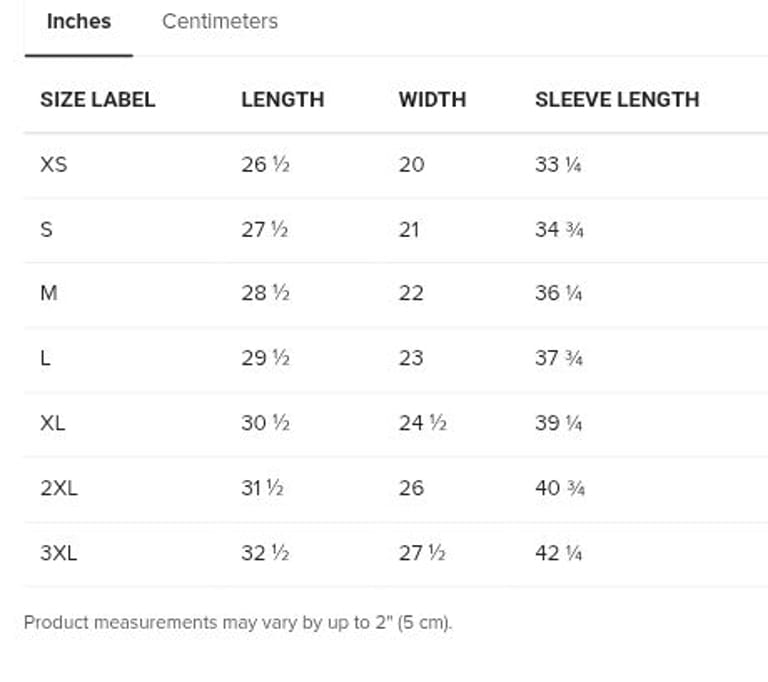Click the WIDTH column header
Viewport: 768px width, 682px height.
[x=432, y=99]
